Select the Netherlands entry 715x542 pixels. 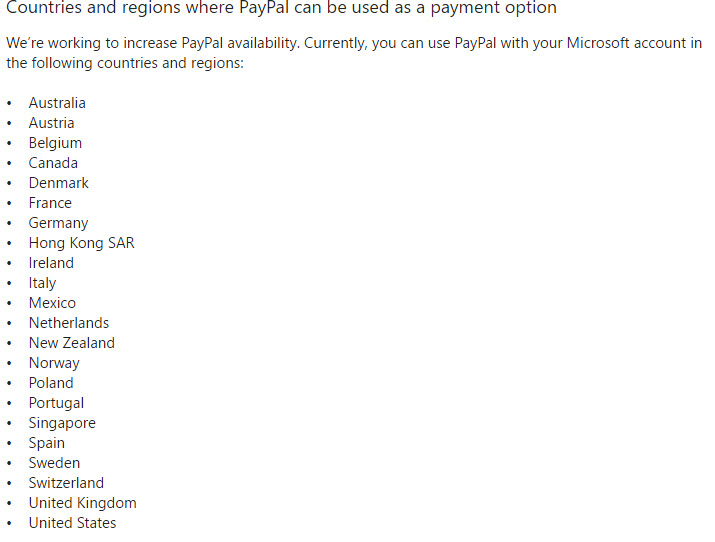tap(69, 323)
